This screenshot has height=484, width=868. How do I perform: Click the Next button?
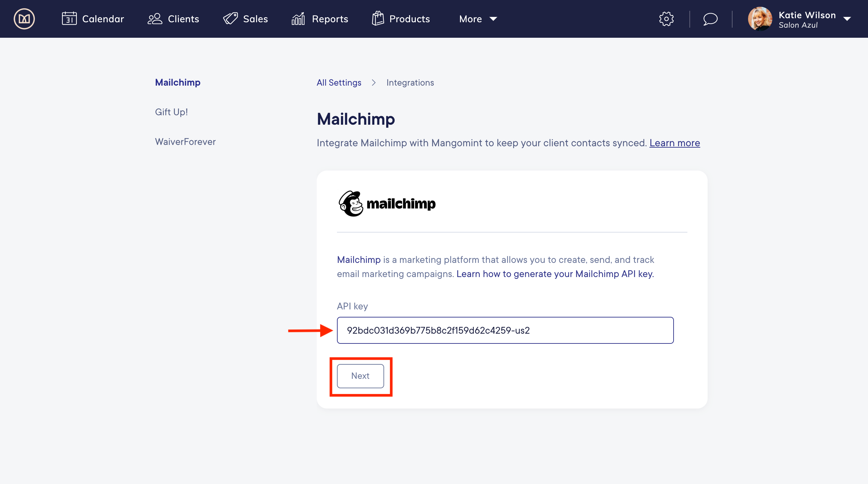[x=360, y=376]
